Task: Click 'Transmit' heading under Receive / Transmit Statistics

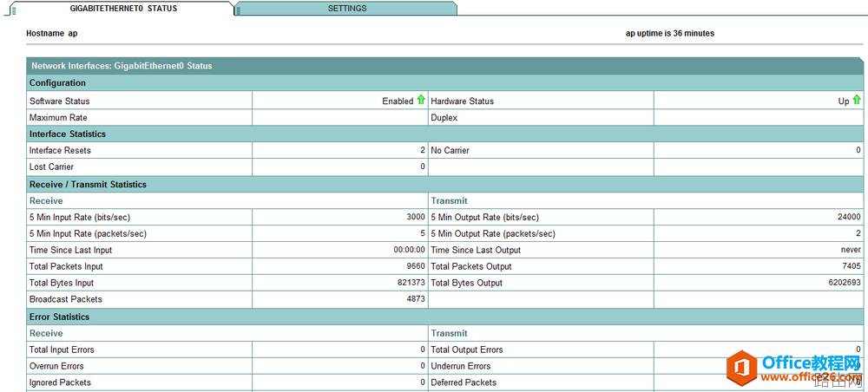Action: [449, 200]
